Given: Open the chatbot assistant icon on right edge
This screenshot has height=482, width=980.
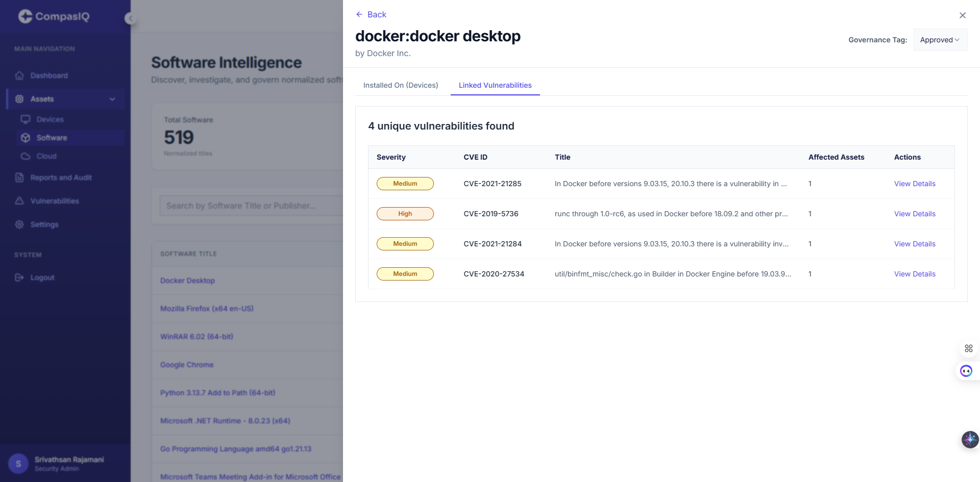Looking at the screenshot, I should 966,371.
